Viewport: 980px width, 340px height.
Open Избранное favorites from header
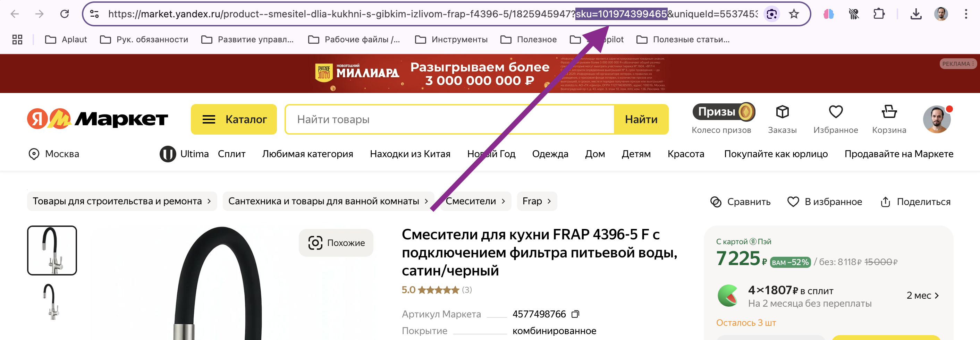pyautogui.click(x=835, y=119)
